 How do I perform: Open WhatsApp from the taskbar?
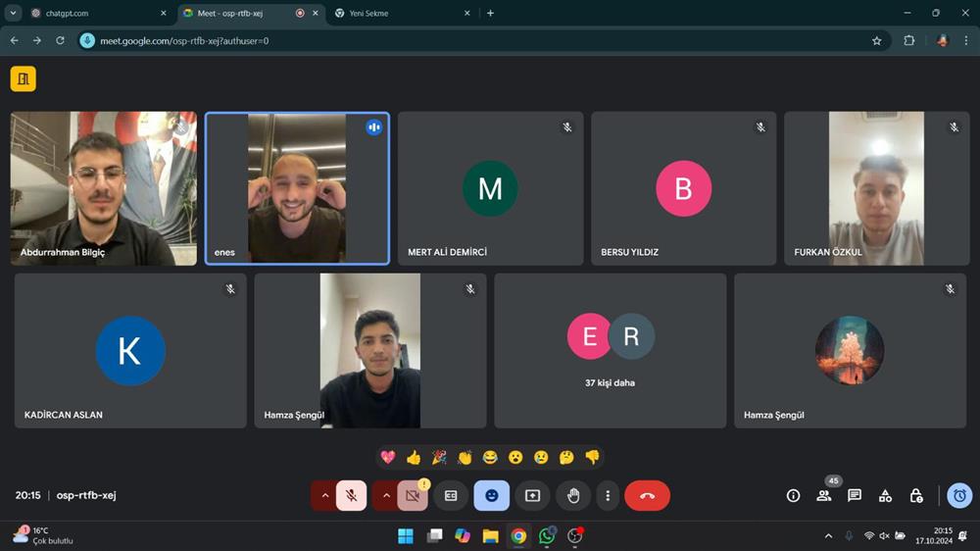pyautogui.click(x=547, y=536)
